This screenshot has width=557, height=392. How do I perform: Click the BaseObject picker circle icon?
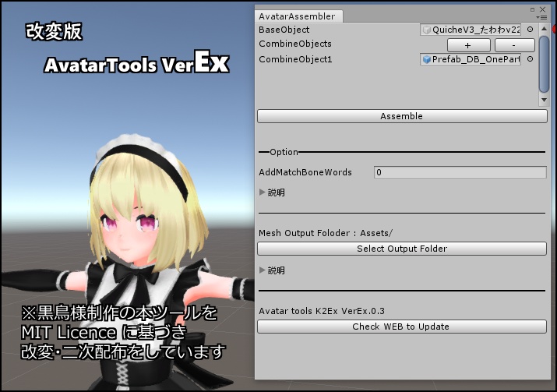[x=530, y=30]
